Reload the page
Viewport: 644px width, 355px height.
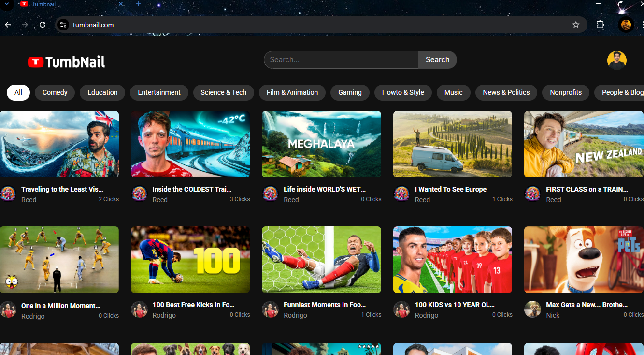[x=43, y=25]
